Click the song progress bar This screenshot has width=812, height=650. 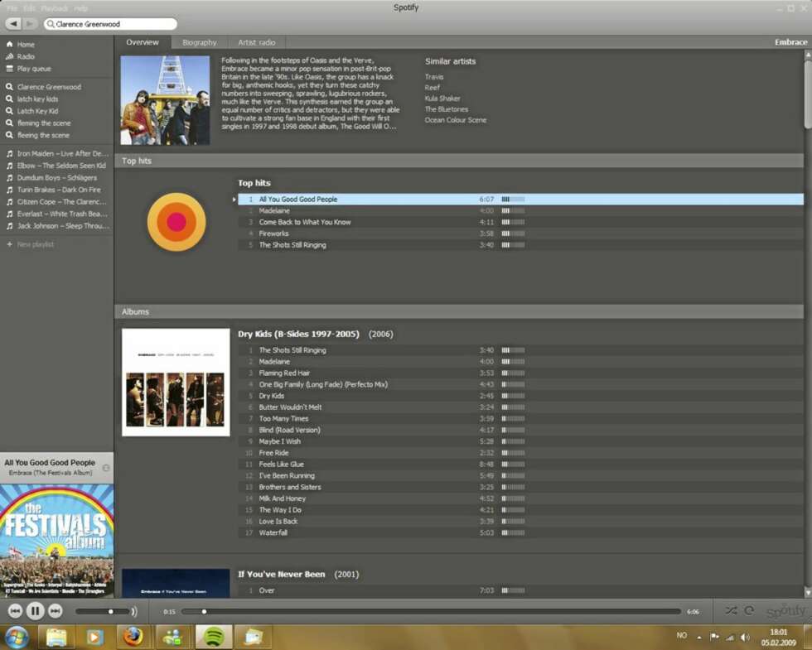tap(431, 612)
